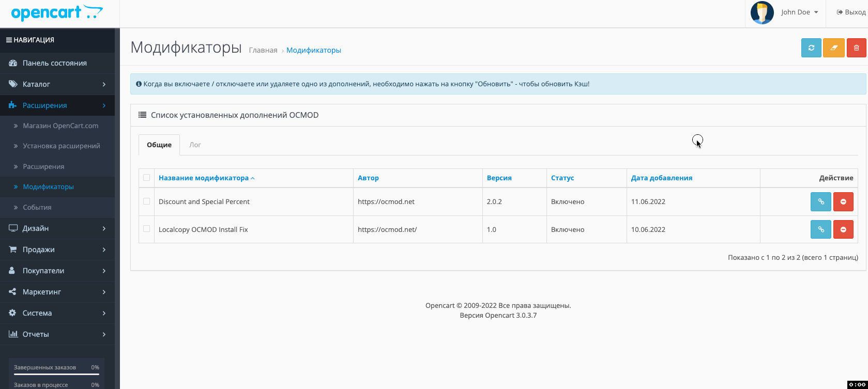This screenshot has width=868, height=389.
Task: Click the red trash delete button
Action: coord(856,48)
